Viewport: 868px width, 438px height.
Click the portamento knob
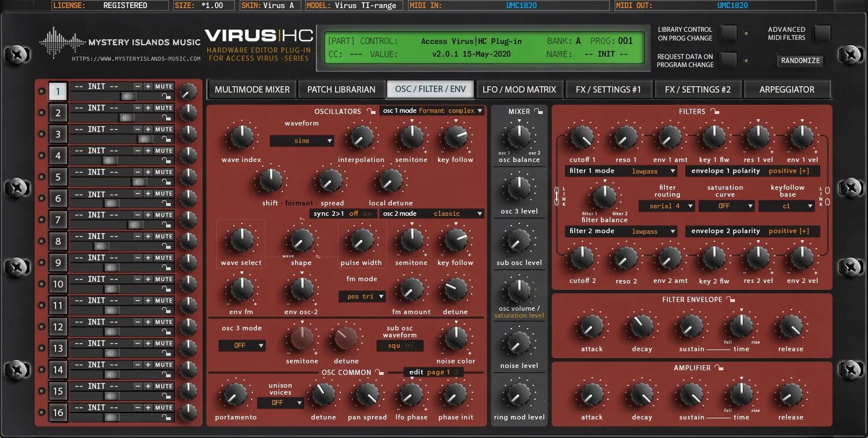(236, 395)
